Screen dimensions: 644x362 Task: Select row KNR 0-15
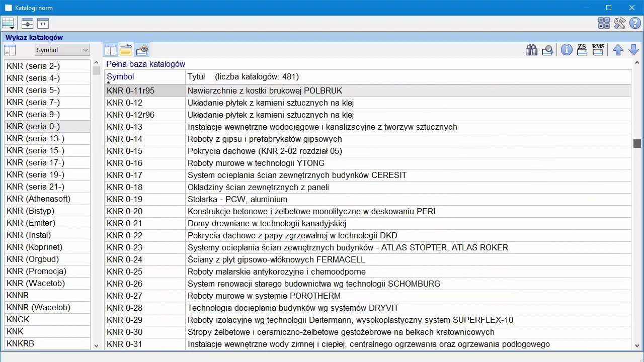(x=368, y=151)
